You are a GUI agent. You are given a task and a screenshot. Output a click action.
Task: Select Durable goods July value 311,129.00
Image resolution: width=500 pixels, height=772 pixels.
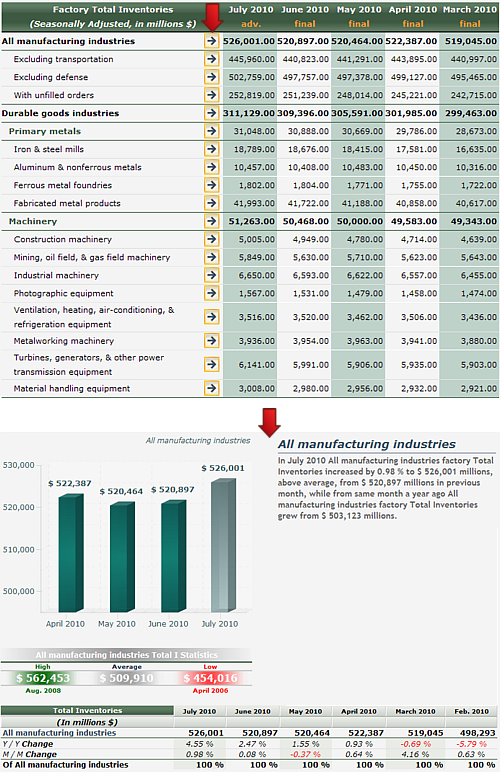(x=249, y=113)
